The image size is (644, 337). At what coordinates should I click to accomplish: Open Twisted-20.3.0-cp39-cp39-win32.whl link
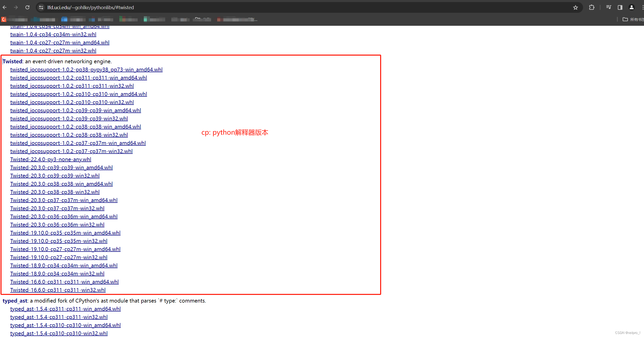pos(55,176)
